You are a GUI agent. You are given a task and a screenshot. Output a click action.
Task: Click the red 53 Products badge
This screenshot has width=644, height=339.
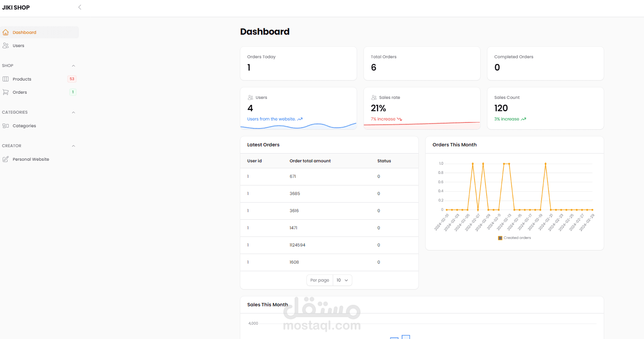[x=72, y=79]
